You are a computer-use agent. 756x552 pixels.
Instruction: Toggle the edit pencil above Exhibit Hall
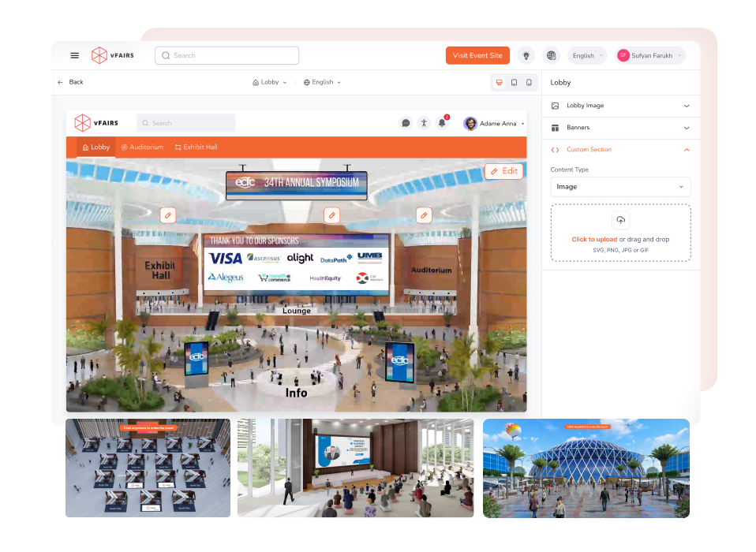pos(168,214)
